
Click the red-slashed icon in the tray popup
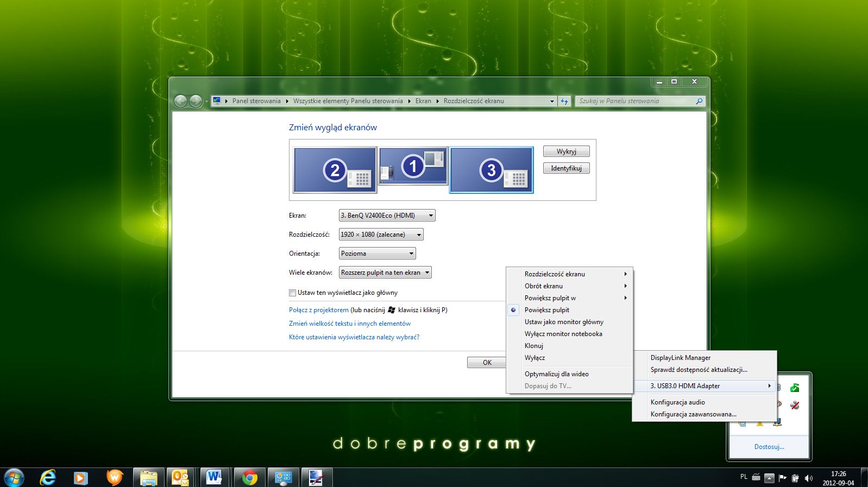coord(795,405)
